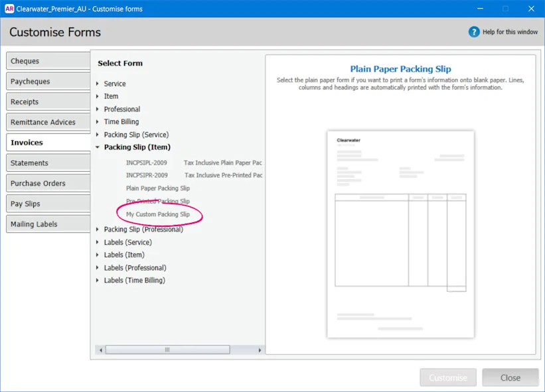Click the blue Help question mark icon
This screenshot has width=545, height=392.
pos(474,32)
